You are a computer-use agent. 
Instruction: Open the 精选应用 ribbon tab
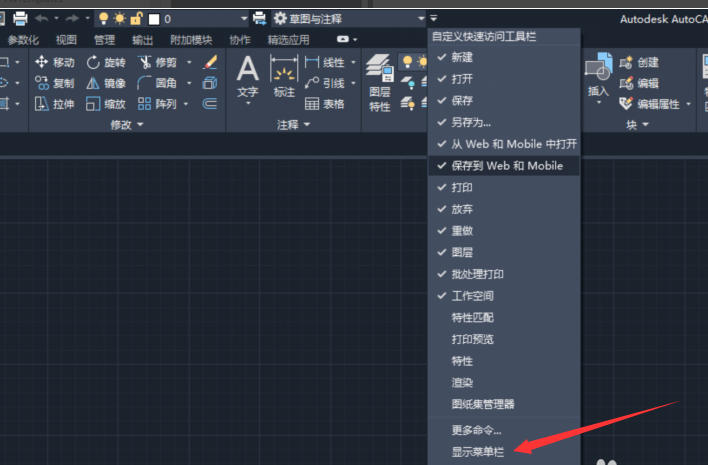point(289,40)
